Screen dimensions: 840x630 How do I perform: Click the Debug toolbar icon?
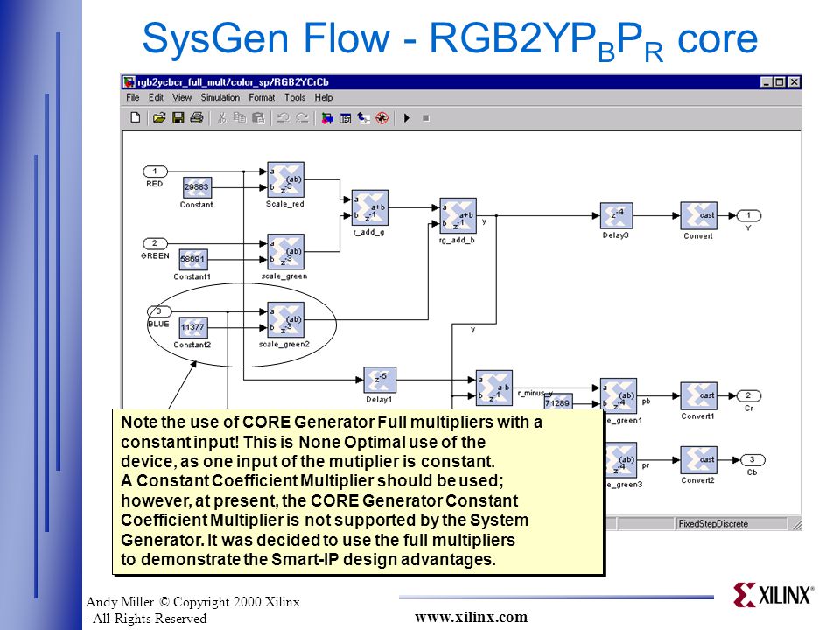click(x=382, y=118)
